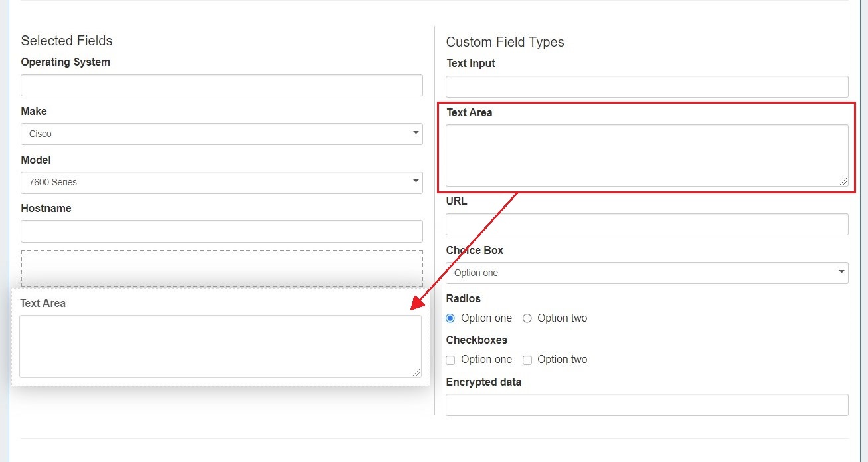Click the Encrypted data field
This screenshot has height=462, width=868.
646,405
